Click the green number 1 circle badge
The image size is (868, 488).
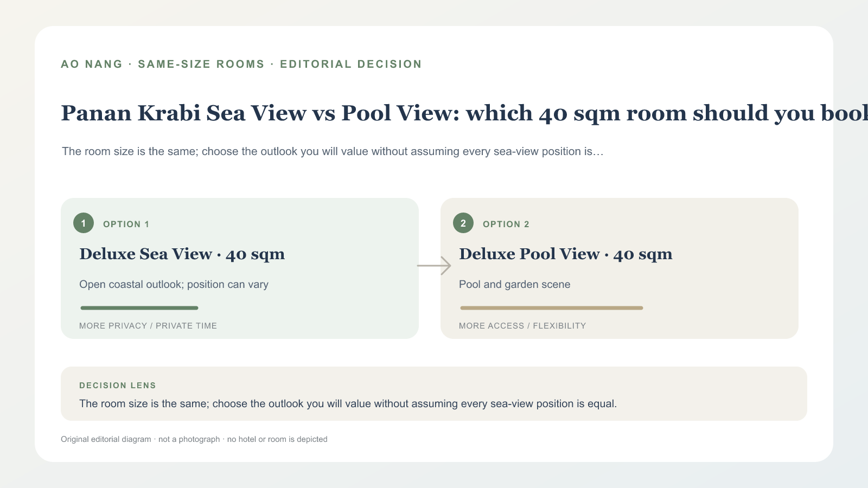coord(84,223)
